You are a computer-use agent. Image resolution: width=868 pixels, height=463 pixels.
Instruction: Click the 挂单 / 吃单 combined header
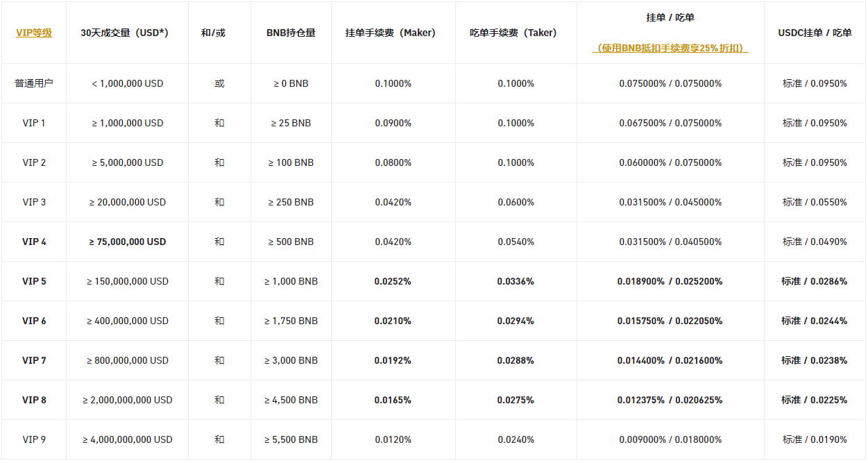(x=670, y=18)
